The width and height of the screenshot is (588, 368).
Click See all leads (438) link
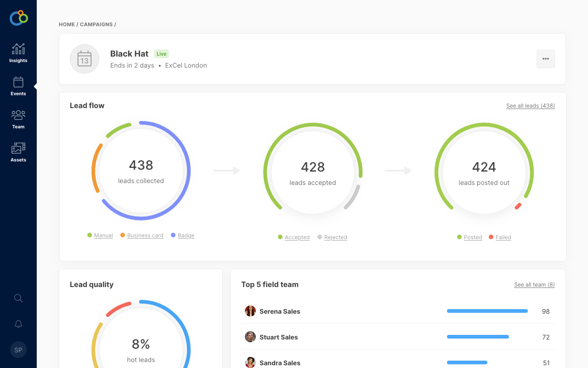tap(531, 106)
